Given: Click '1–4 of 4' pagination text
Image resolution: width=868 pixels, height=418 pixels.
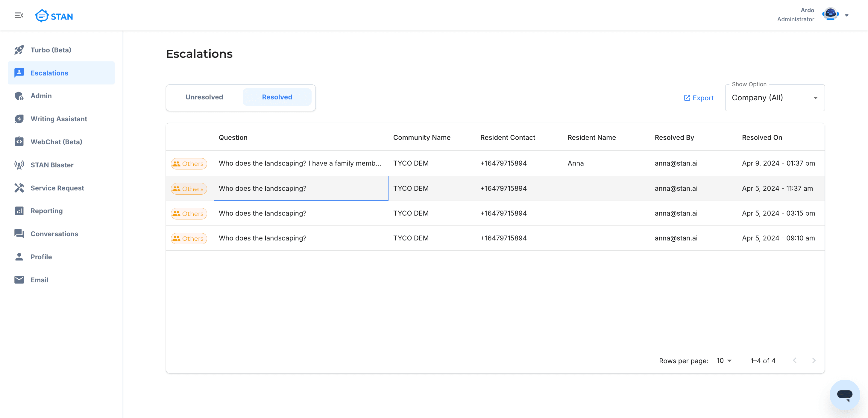Looking at the screenshot, I should pos(763,361).
